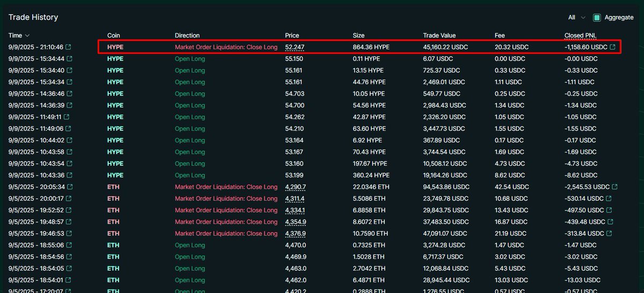644x293 pixels.
Task: Open explorer link icon for 9/9/2025 21:10:46 trade
Action: coord(69,47)
